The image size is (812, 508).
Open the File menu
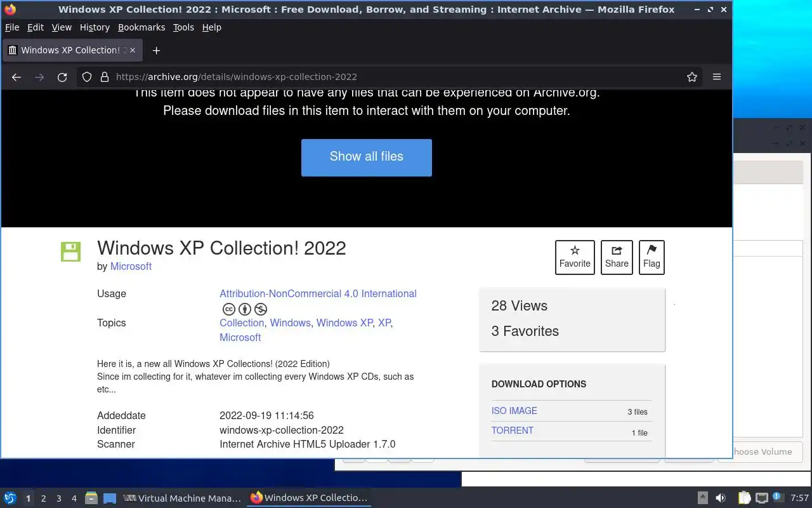pos(12,27)
